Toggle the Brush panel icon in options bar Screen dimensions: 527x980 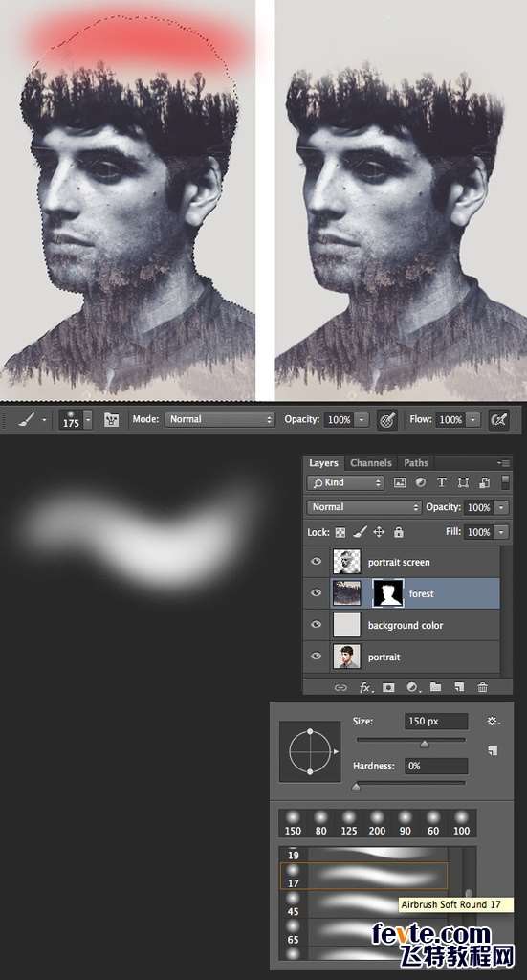click(x=111, y=420)
